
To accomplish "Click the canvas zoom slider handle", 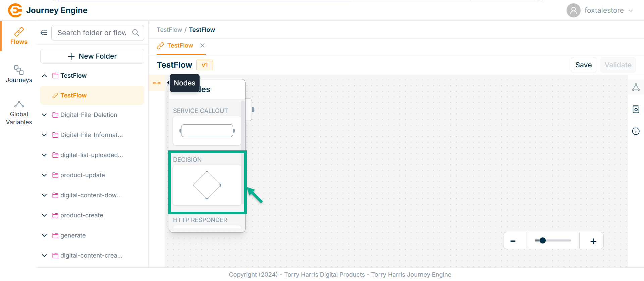I will pos(542,240).
